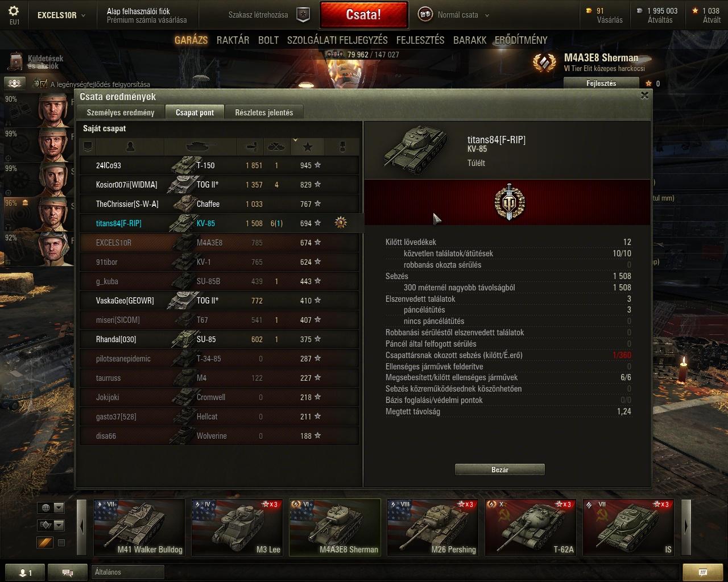This screenshot has height=582, width=728.
Task: Open the contacts list button
Action: pyautogui.click(x=23, y=572)
